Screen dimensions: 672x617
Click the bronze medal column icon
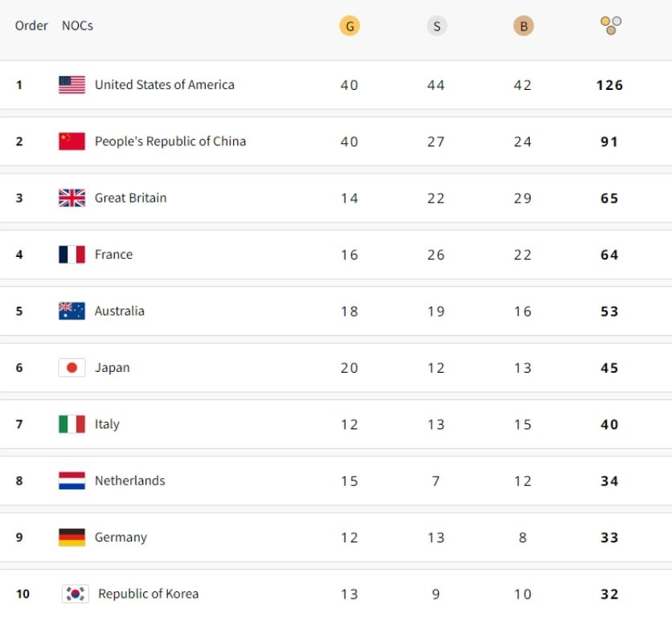(x=523, y=26)
